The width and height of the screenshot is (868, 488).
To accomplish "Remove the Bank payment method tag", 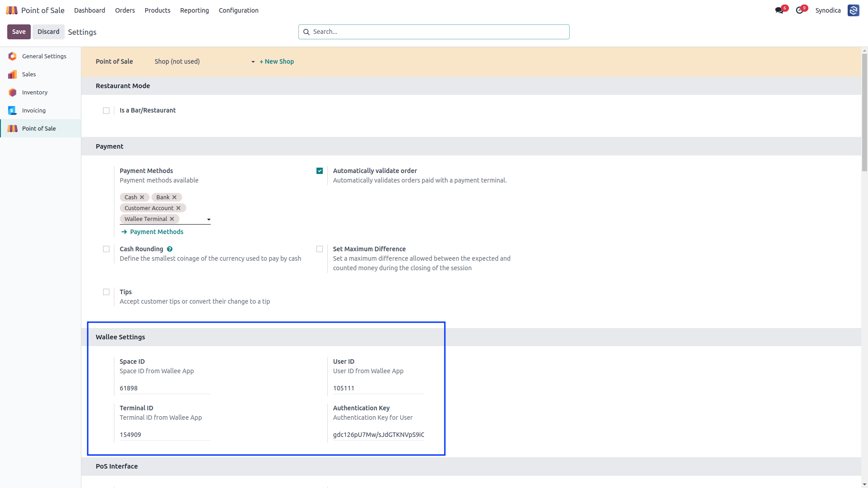I will (x=175, y=197).
